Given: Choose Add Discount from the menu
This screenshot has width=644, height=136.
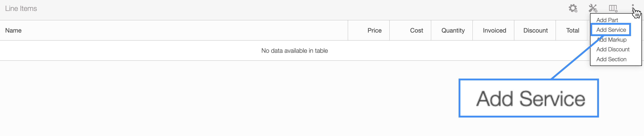Looking at the screenshot, I should point(613,49).
